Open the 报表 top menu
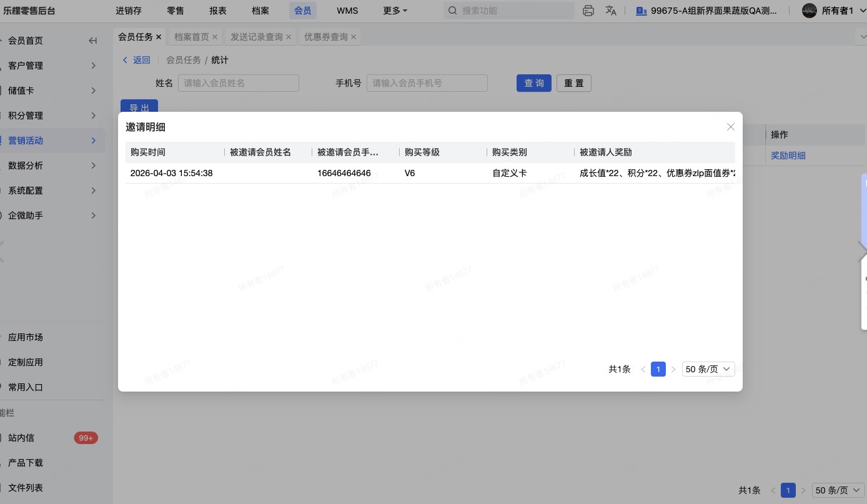Image resolution: width=867 pixels, height=504 pixels. click(x=218, y=11)
